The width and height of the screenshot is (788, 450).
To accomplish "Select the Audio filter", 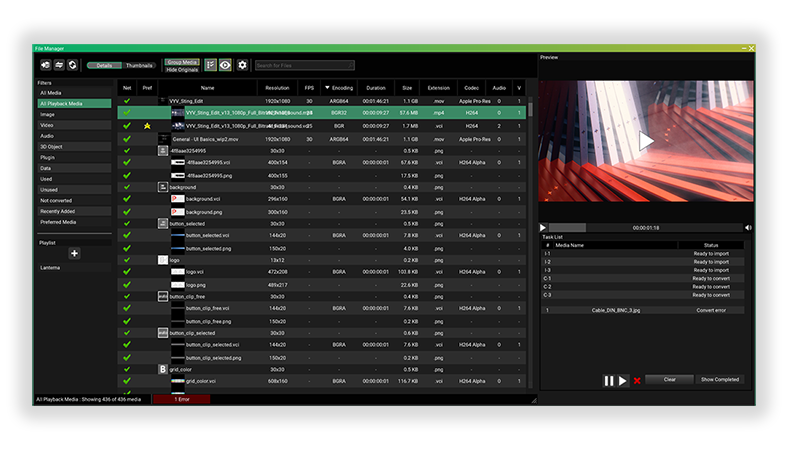I will click(x=74, y=136).
